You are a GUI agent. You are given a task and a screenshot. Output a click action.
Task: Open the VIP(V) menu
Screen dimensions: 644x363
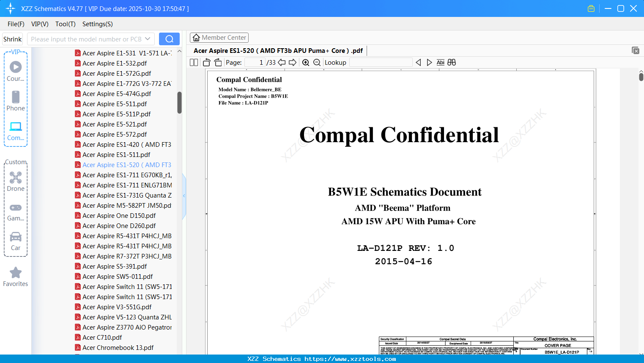coord(40,24)
